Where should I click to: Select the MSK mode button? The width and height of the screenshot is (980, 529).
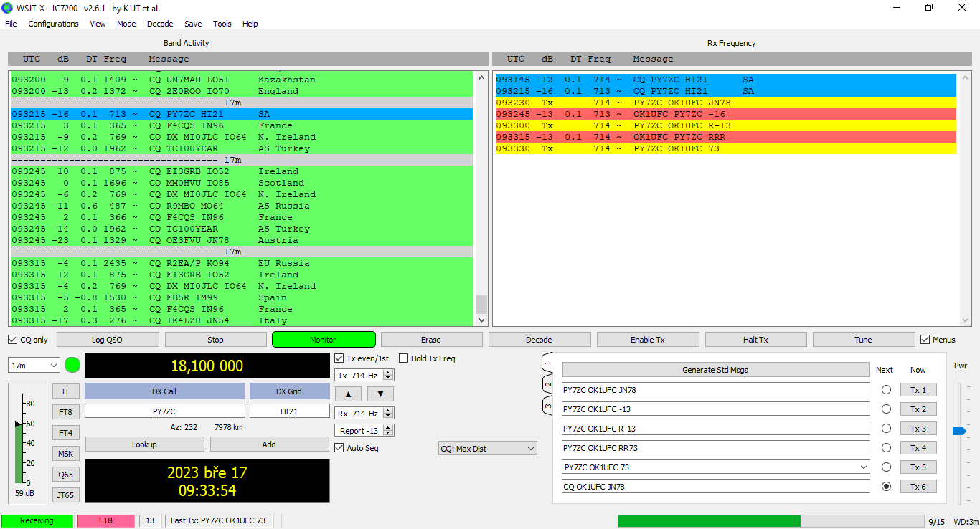65,454
